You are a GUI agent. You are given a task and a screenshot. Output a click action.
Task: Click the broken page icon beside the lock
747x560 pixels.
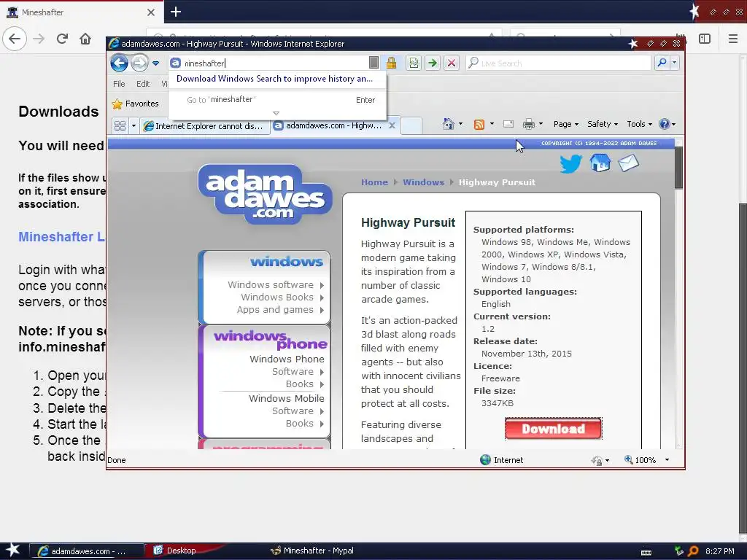click(414, 63)
